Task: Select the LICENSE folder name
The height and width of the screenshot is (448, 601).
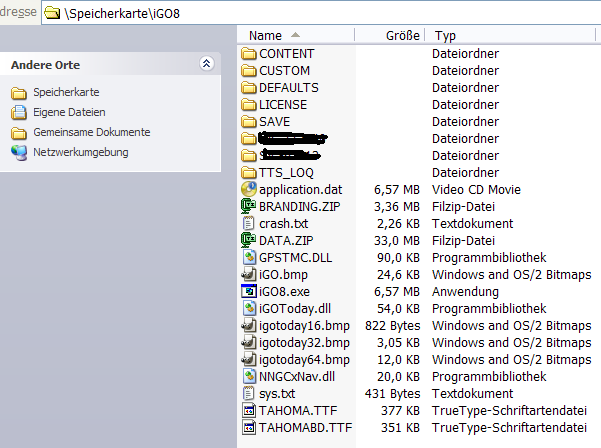Action: (x=283, y=105)
